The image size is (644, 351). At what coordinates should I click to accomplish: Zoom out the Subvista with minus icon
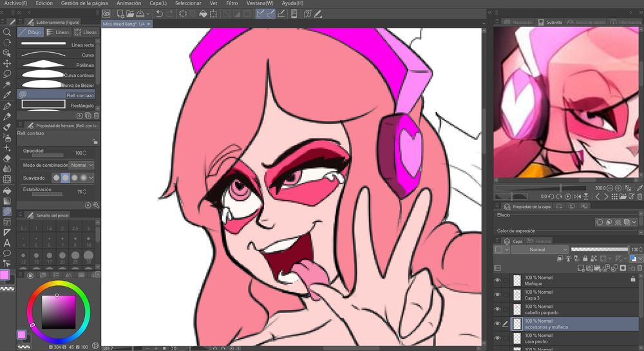(x=611, y=188)
